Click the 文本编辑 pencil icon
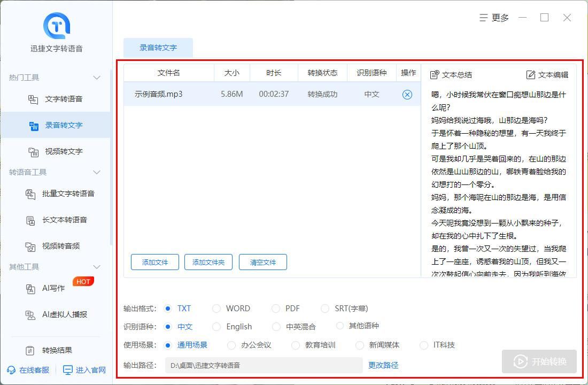The image size is (588, 385). tap(531, 75)
